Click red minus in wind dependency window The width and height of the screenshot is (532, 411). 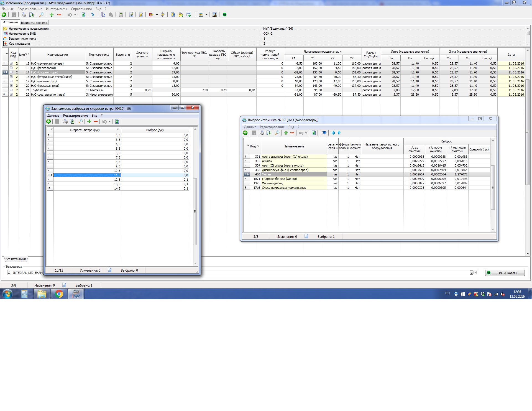pyautogui.click(x=96, y=121)
